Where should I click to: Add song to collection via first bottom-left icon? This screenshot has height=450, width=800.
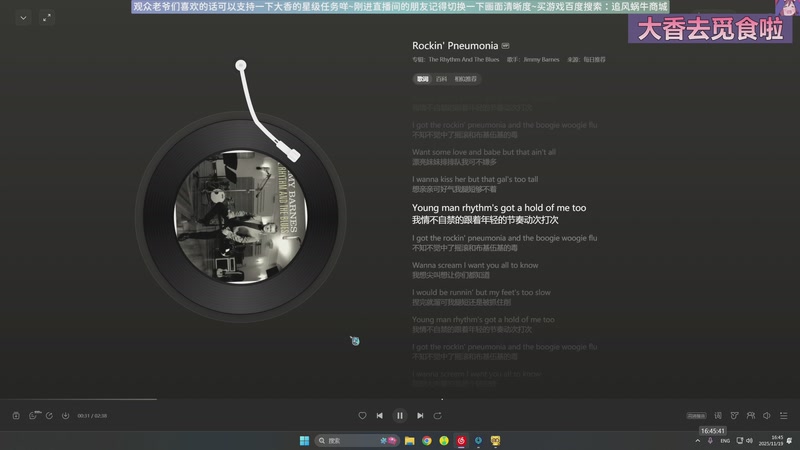pos(16,416)
